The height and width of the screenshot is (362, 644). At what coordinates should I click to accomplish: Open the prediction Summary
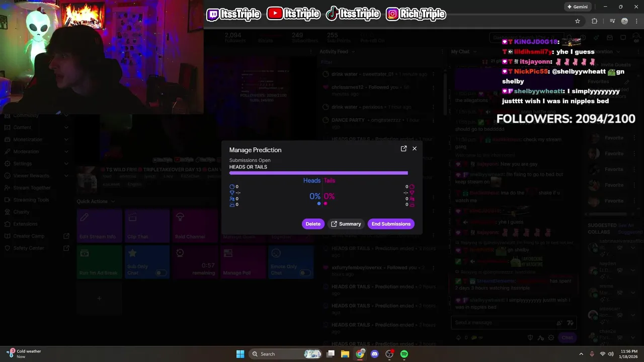346,224
